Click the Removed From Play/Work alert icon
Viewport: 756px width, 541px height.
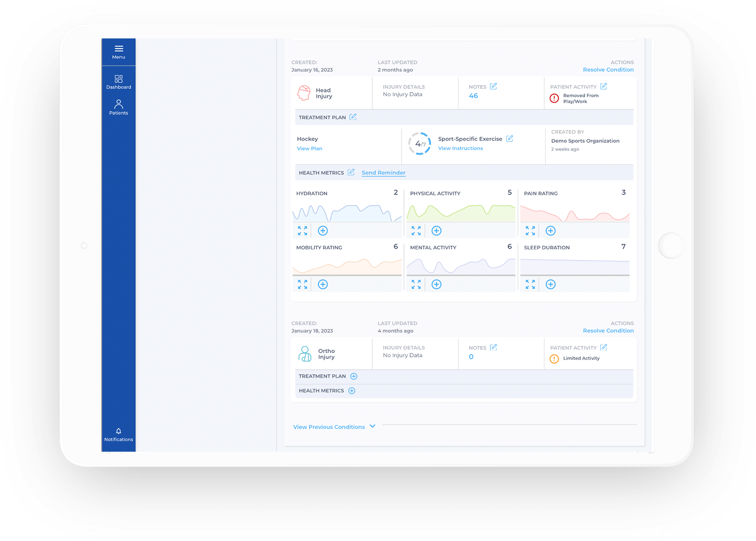coord(554,98)
